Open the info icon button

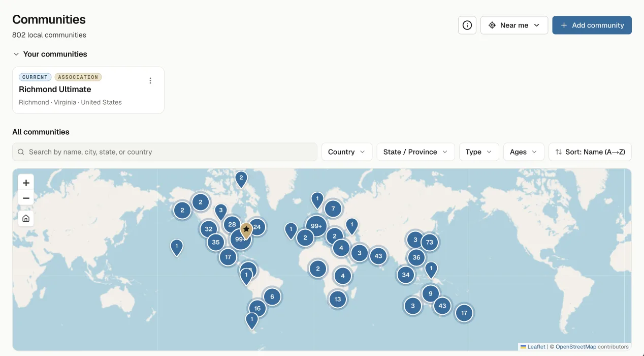click(x=467, y=25)
